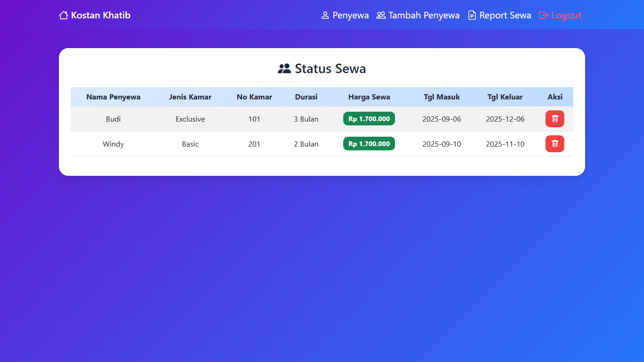Go to the Penyewa menu text
Image resolution: width=644 pixels, height=362 pixels.
click(350, 16)
